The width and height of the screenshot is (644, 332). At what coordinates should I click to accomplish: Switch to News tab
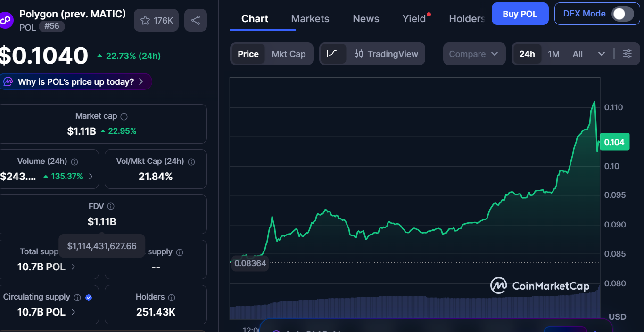click(366, 19)
